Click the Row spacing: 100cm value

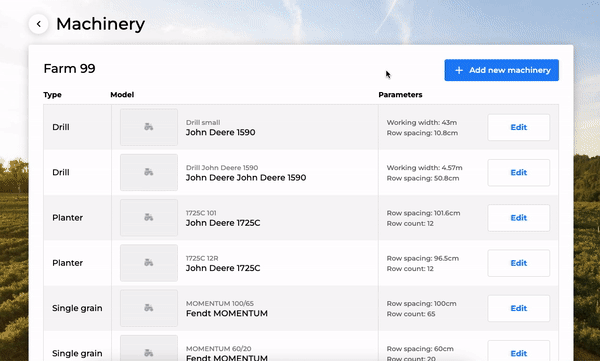click(421, 303)
